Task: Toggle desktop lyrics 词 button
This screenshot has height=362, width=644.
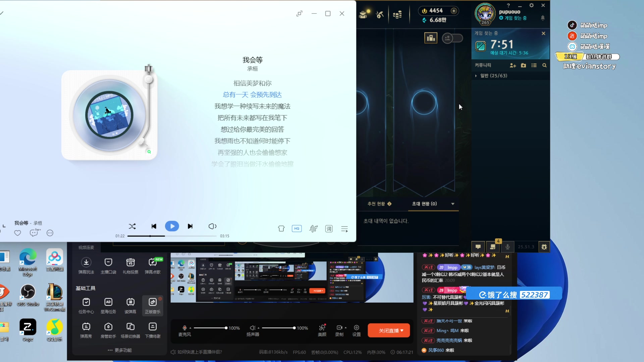Action: pyautogui.click(x=329, y=229)
